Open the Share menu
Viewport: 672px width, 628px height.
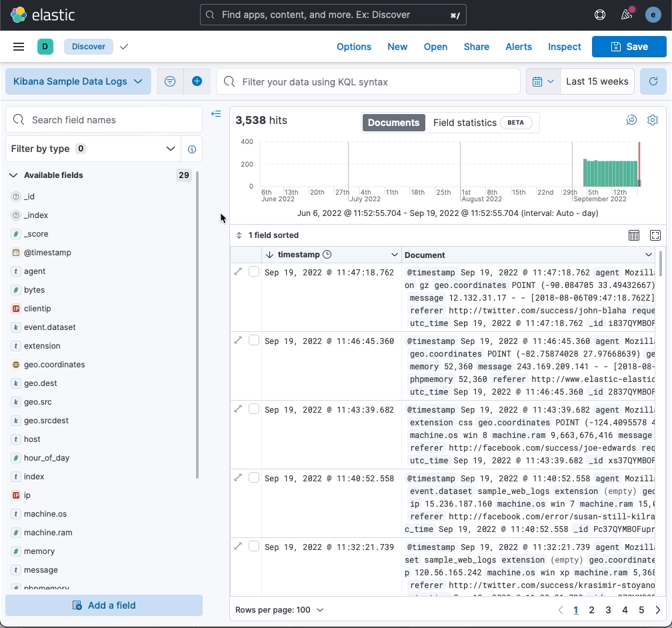pos(476,47)
